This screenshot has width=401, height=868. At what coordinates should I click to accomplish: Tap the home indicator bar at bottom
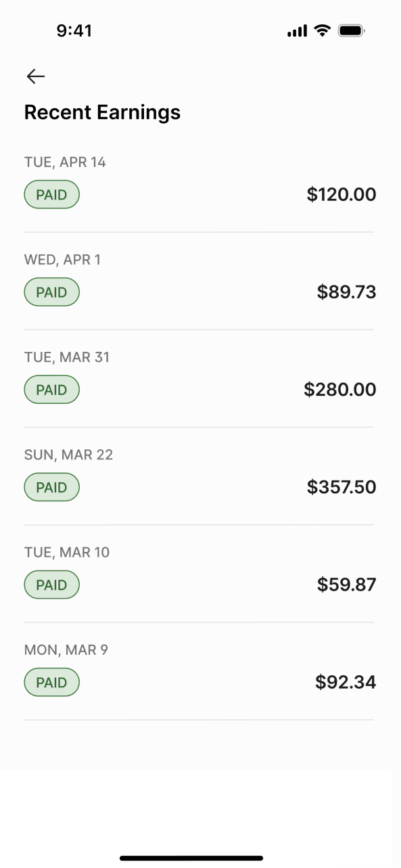point(200,858)
